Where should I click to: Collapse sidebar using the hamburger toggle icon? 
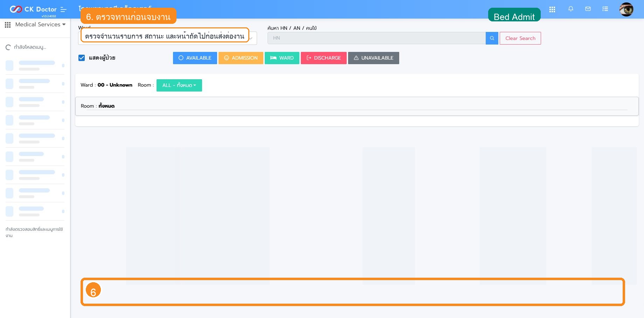click(x=63, y=9)
